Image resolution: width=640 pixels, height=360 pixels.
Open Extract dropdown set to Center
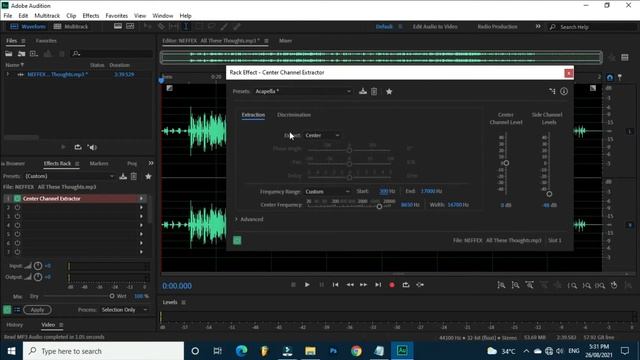pos(322,135)
